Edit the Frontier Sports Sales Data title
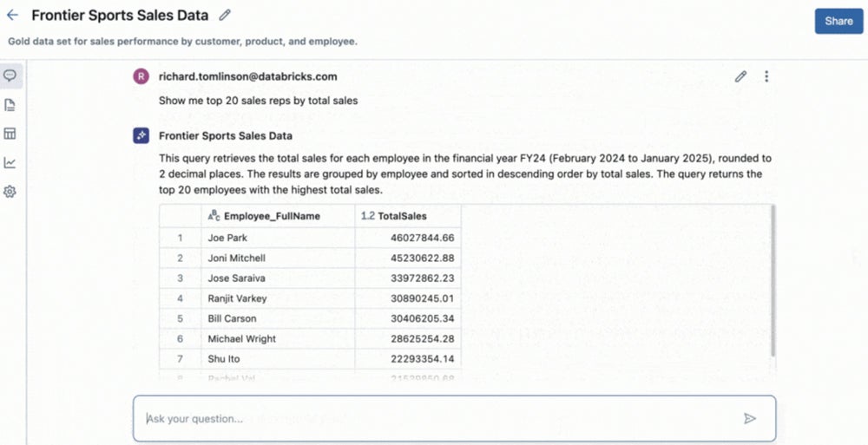This screenshot has width=868, height=445. 225,16
